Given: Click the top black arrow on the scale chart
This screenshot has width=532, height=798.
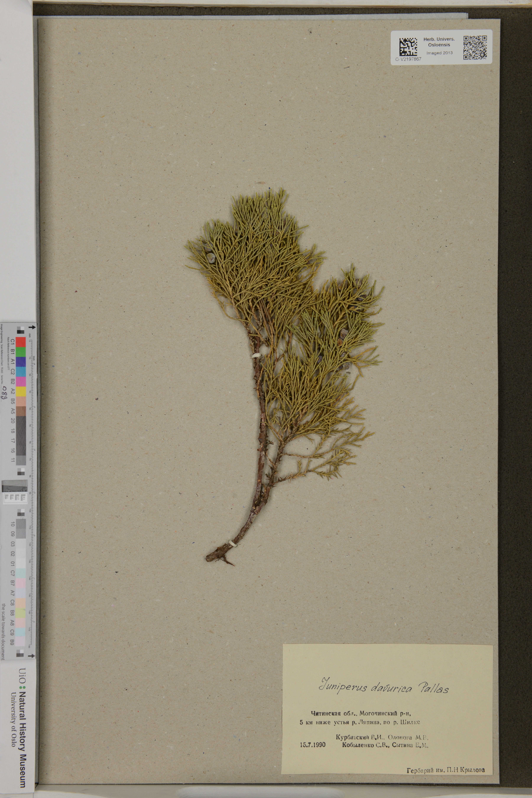Looking at the screenshot, I should [x=32, y=327].
